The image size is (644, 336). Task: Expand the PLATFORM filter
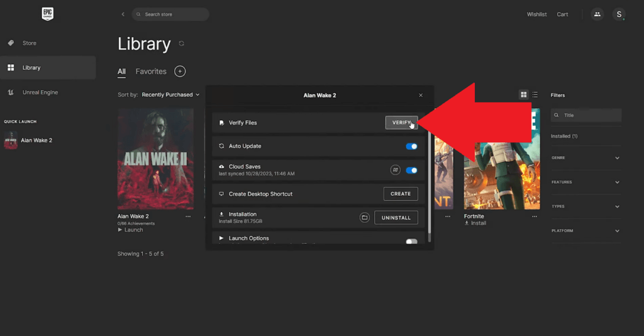pyautogui.click(x=586, y=231)
